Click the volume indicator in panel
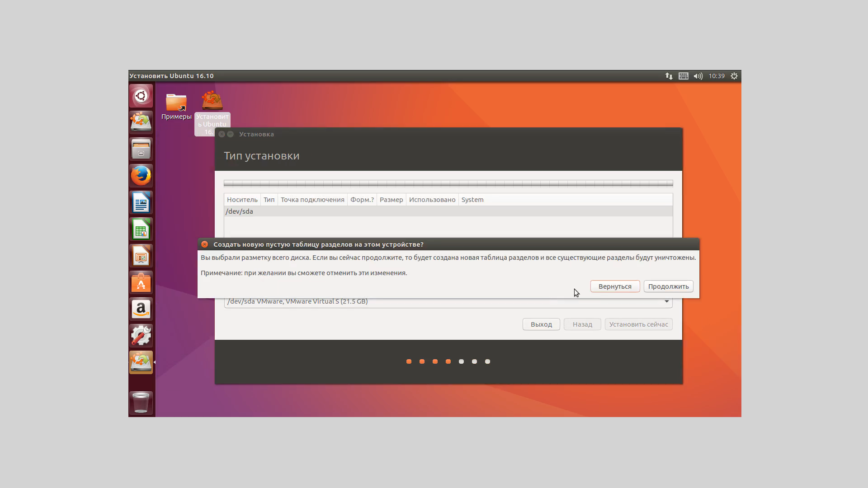This screenshot has height=488, width=868. [698, 76]
